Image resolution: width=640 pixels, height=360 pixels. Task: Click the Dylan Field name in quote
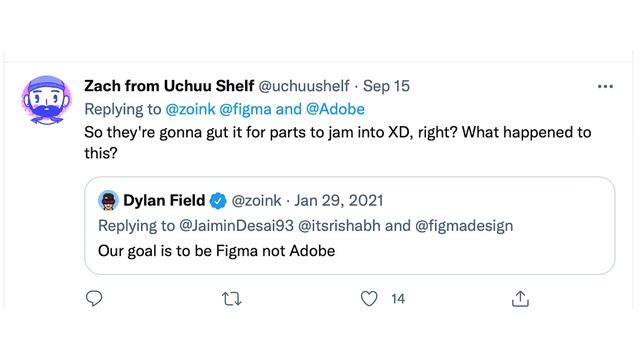[164, 200]
